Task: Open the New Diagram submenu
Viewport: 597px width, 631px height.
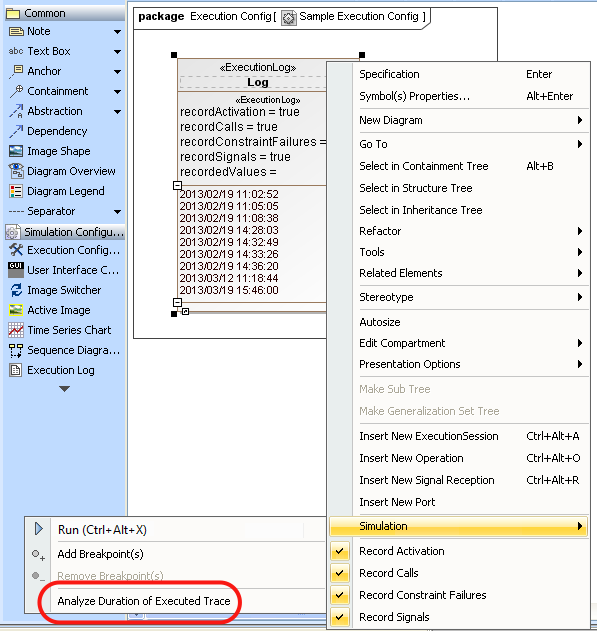Action: (x=459, y=120)
